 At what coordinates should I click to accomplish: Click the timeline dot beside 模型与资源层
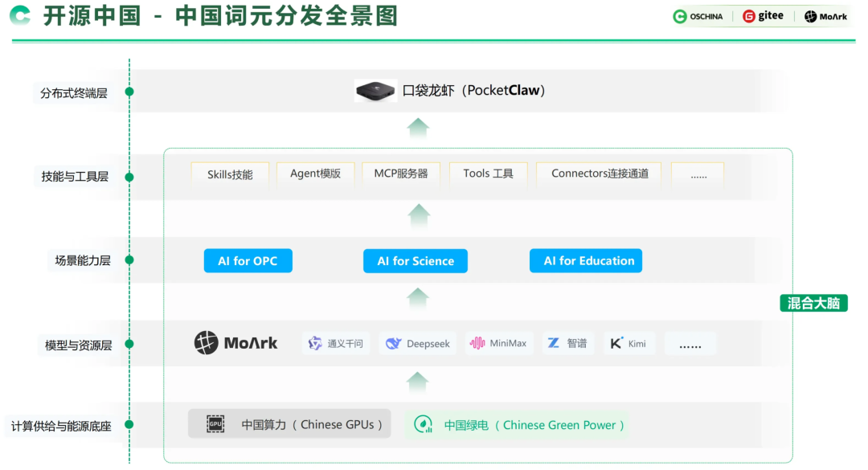coord(129,344)
